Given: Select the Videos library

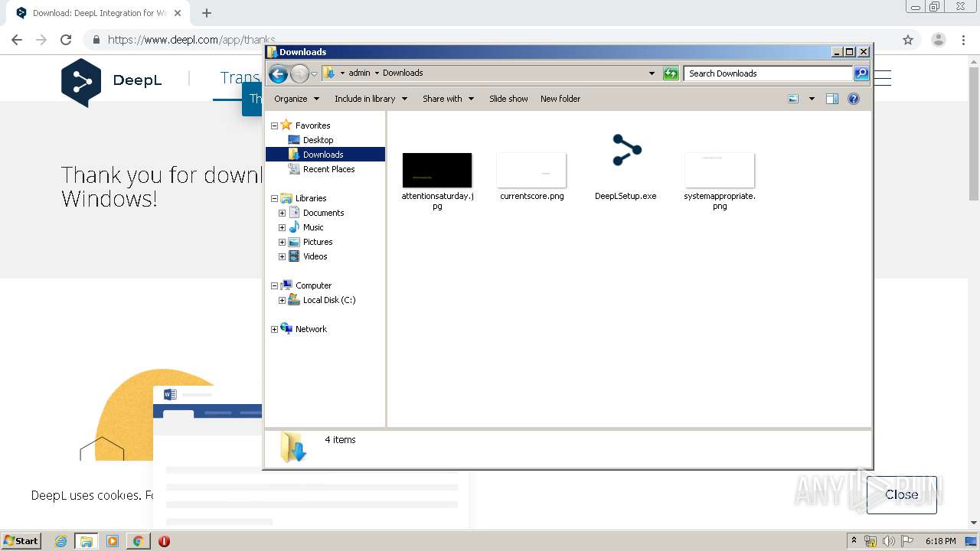Looking at the screenshot, I should 315,256.
